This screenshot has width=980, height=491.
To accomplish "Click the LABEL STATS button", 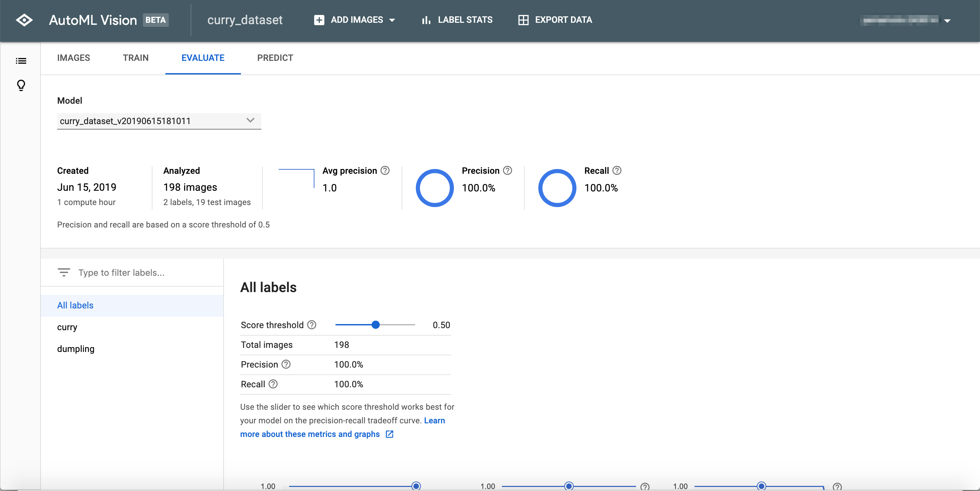I will point(457,20).
